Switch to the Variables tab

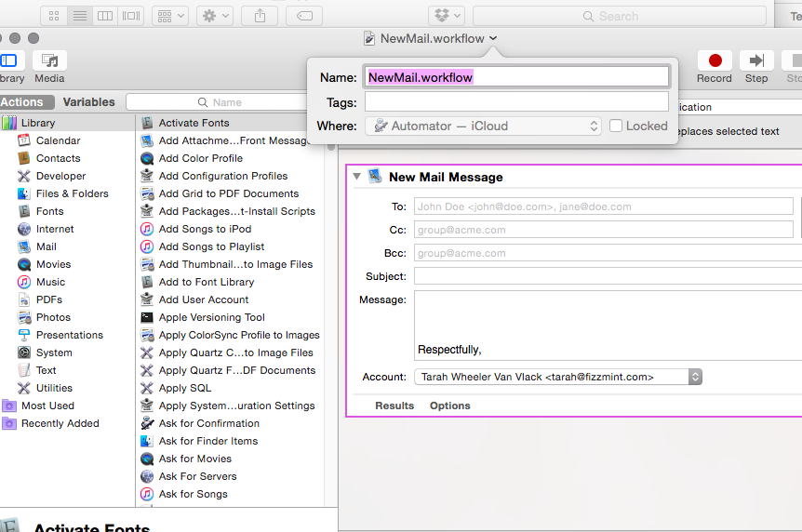pos(89,101)
